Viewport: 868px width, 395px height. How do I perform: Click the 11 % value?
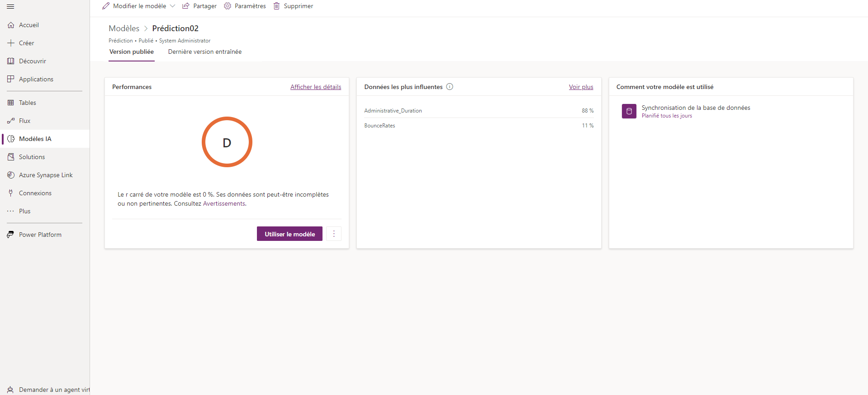click(x=588, y=126)
